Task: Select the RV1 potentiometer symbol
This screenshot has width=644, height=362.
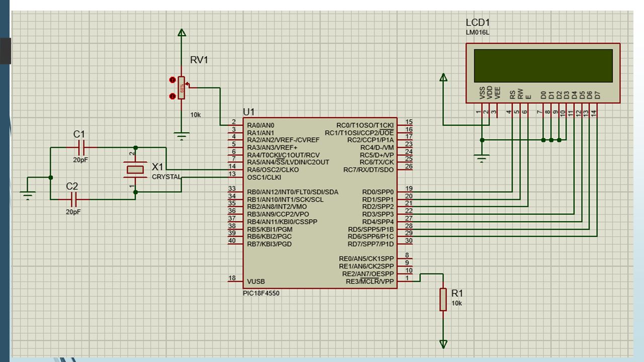Action: 182,87
